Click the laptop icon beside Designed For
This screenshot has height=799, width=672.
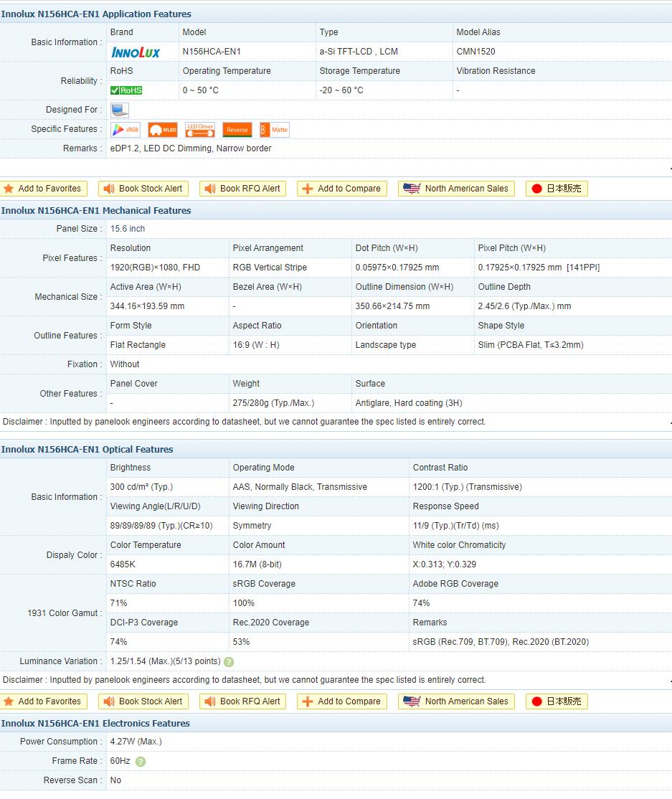[120, 110]
